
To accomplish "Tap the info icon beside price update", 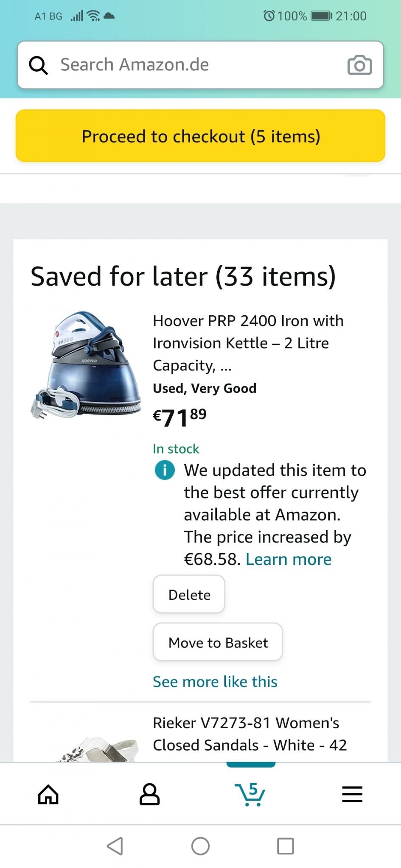I will click(x=165, y=470).
